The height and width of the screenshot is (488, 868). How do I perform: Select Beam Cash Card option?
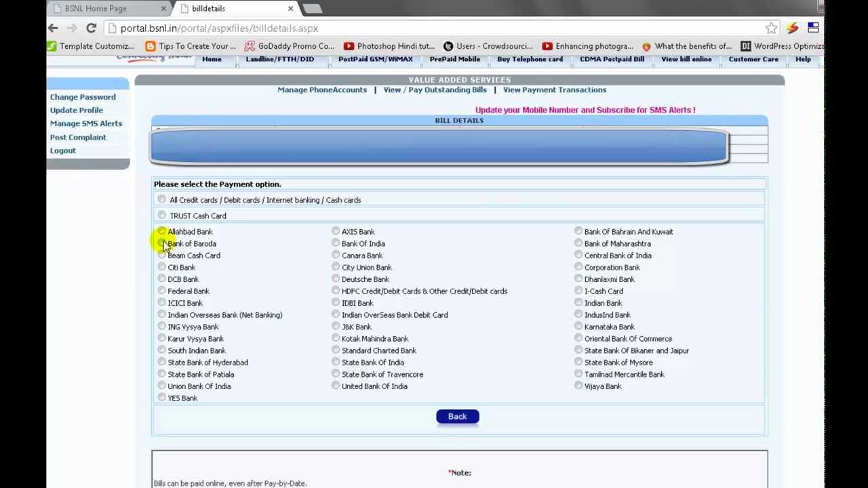pyautogui.click(x=161, y=255)
